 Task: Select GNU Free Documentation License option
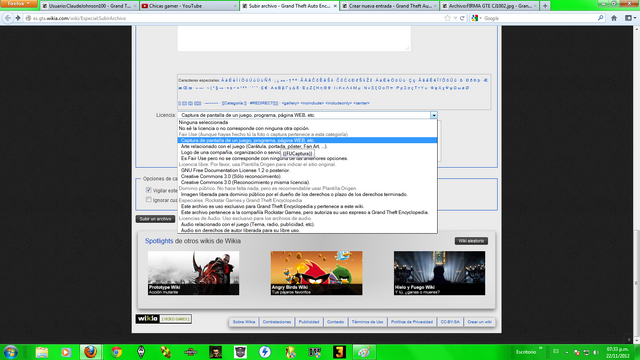[307, 170]
